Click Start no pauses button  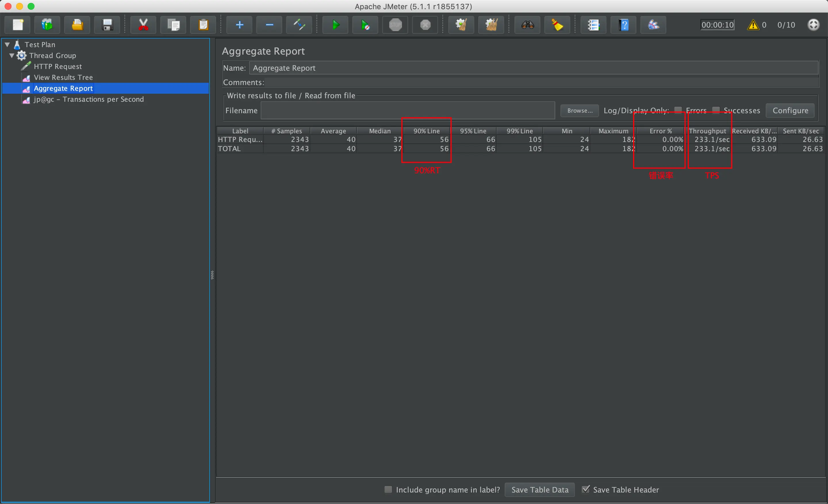point(365,25)
